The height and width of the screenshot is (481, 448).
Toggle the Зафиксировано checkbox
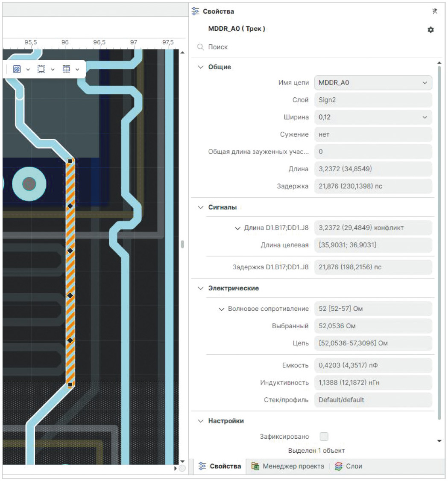(324, 436)
